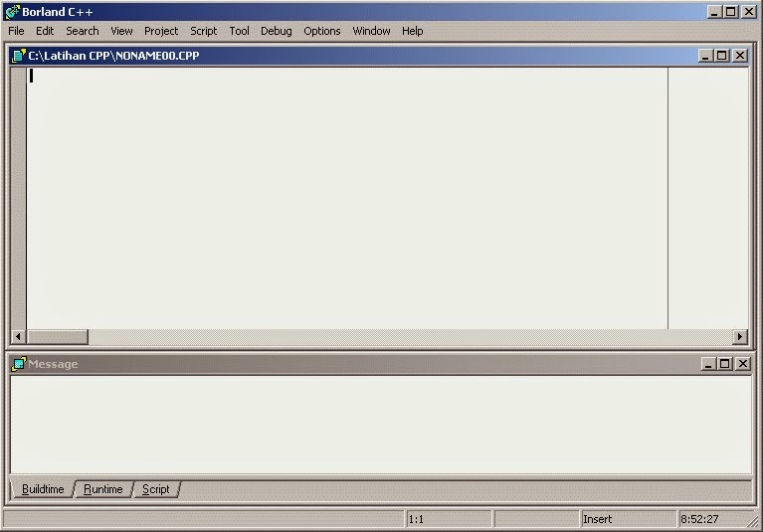Viewport: 763px width, 532px height.
Task: Minimize the Borland C++ main window
Action: 714,12
